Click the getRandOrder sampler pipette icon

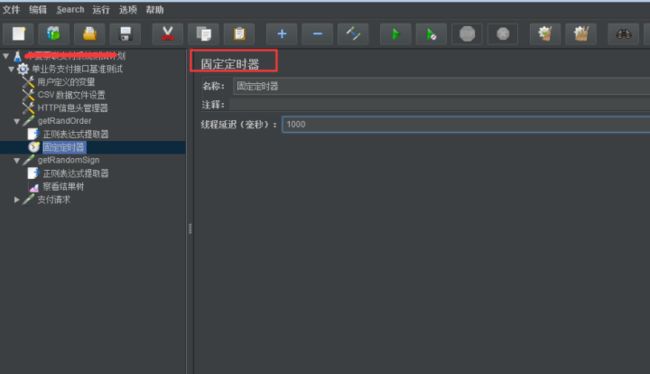28,121
